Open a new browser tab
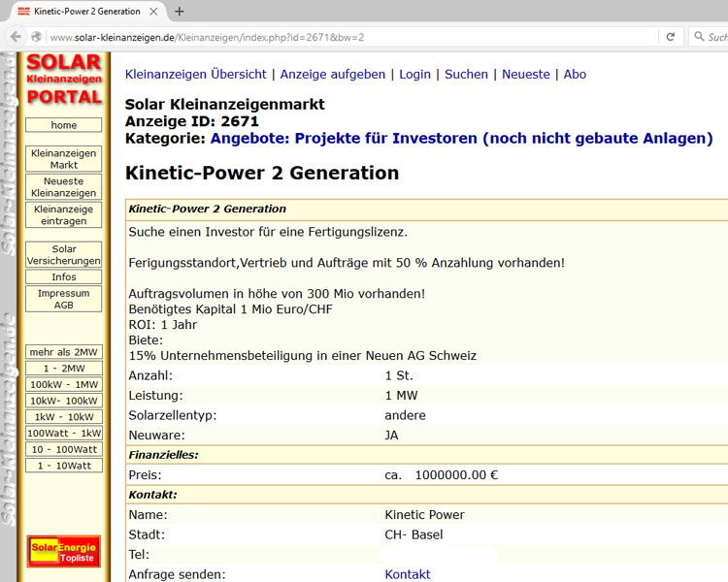Image resolution: width=728 pixels, height=582 pixels. [180, 12]
